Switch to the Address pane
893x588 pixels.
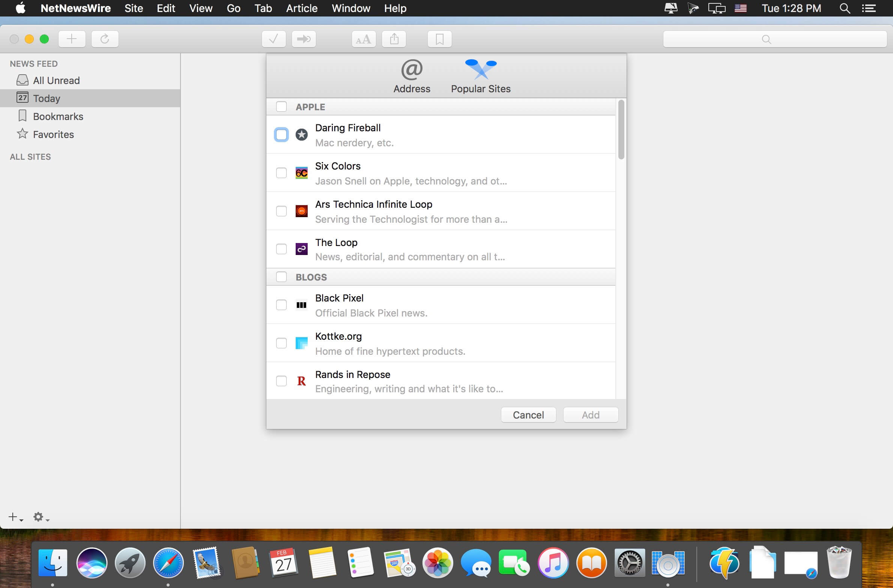pos(412,76)
